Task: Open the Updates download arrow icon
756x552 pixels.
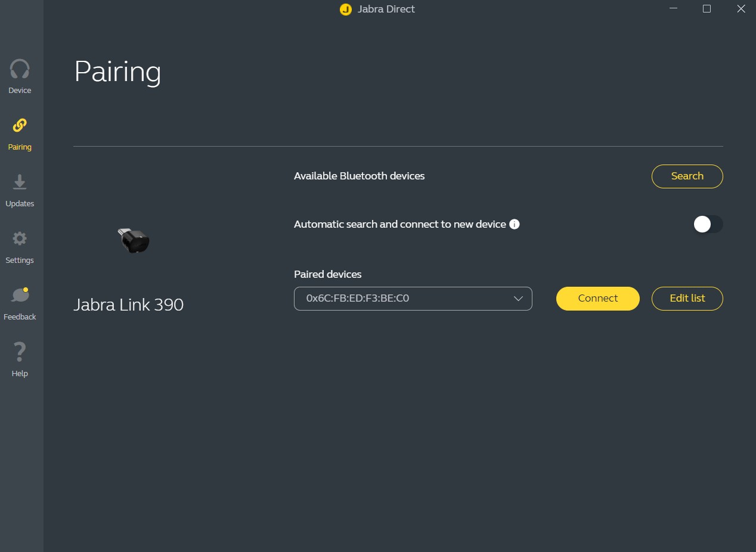Action: [20, 182]
